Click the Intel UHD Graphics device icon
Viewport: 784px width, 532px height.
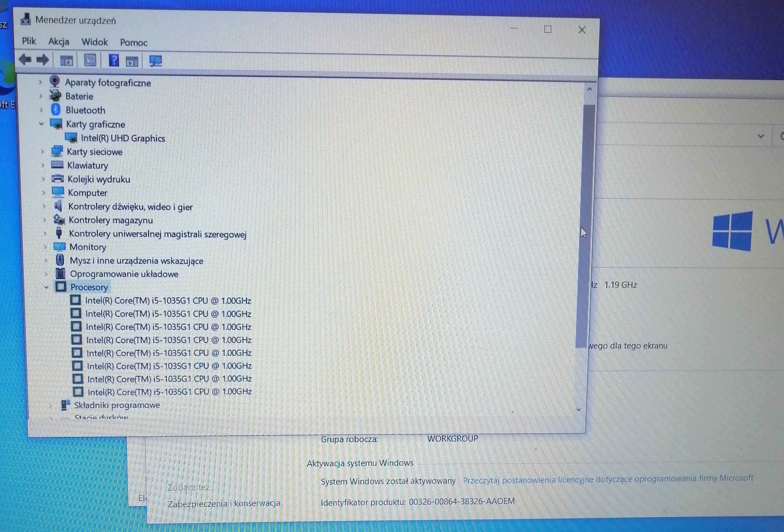(71, 138)
